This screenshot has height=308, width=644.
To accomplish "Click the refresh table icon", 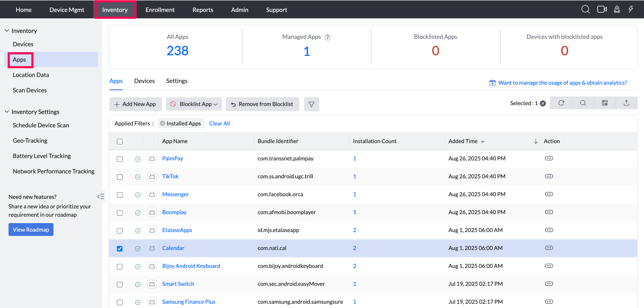I will [x=561, y=103].
